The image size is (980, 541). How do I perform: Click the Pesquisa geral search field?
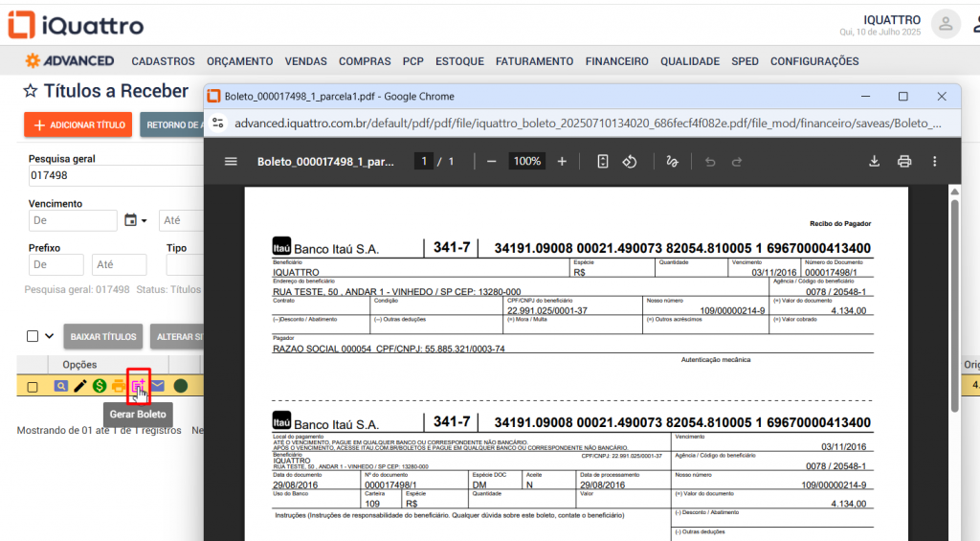click(116, 176)
